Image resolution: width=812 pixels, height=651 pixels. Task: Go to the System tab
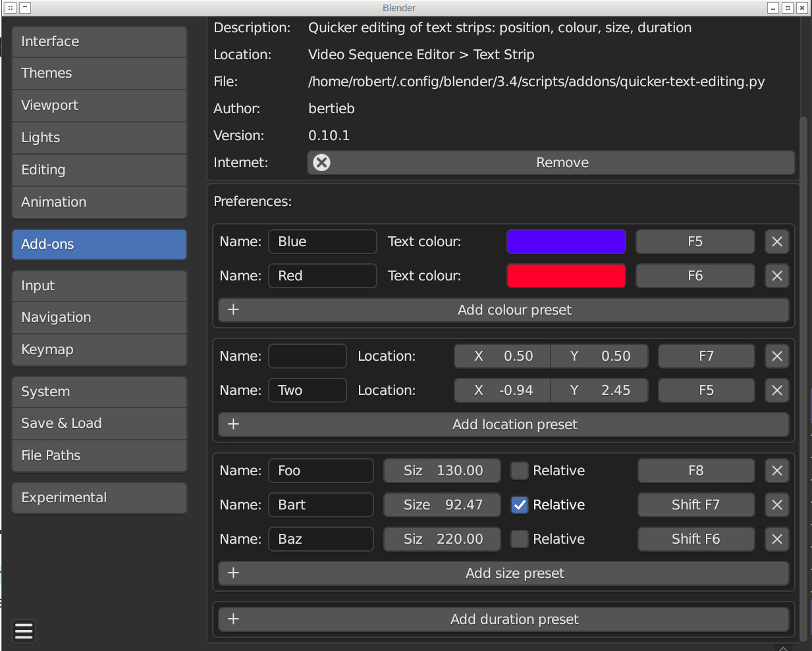click(x=99, y=392)
